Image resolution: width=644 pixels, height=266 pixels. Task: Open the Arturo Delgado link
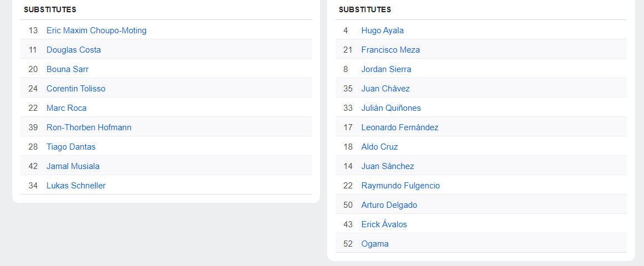pyautogui.click(x=389, y=204)
